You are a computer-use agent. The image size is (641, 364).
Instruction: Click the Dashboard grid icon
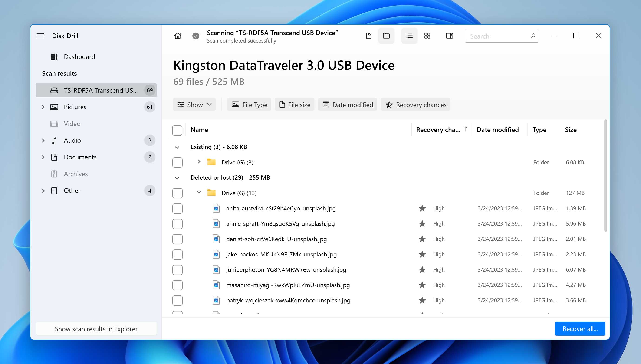[x=54, y=57]
